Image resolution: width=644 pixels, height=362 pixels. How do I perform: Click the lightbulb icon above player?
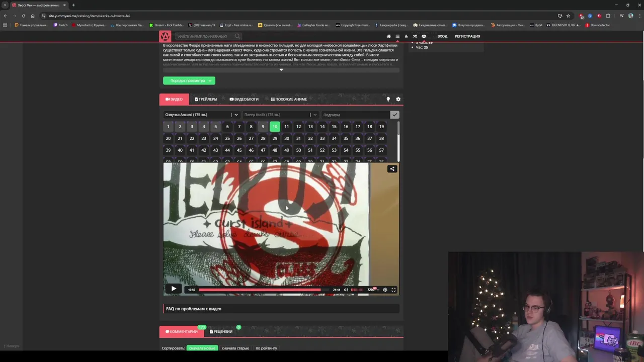click(388, 99)
